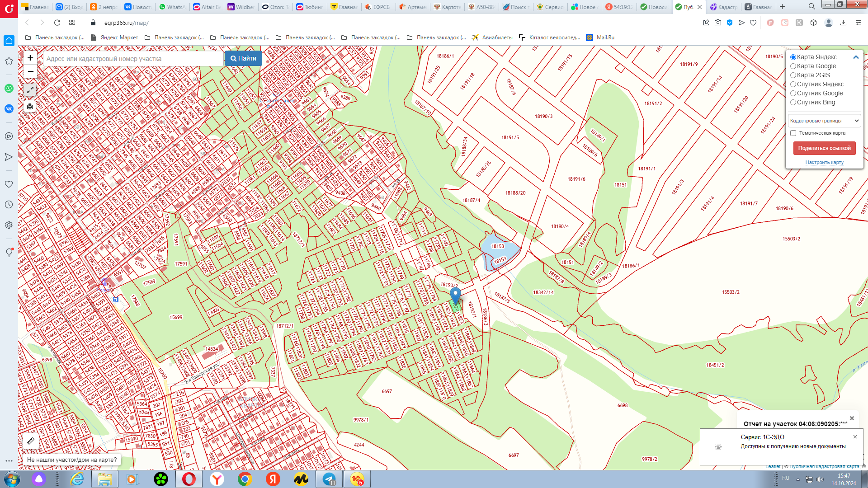Select Карта Google radio option

(793, 66)
